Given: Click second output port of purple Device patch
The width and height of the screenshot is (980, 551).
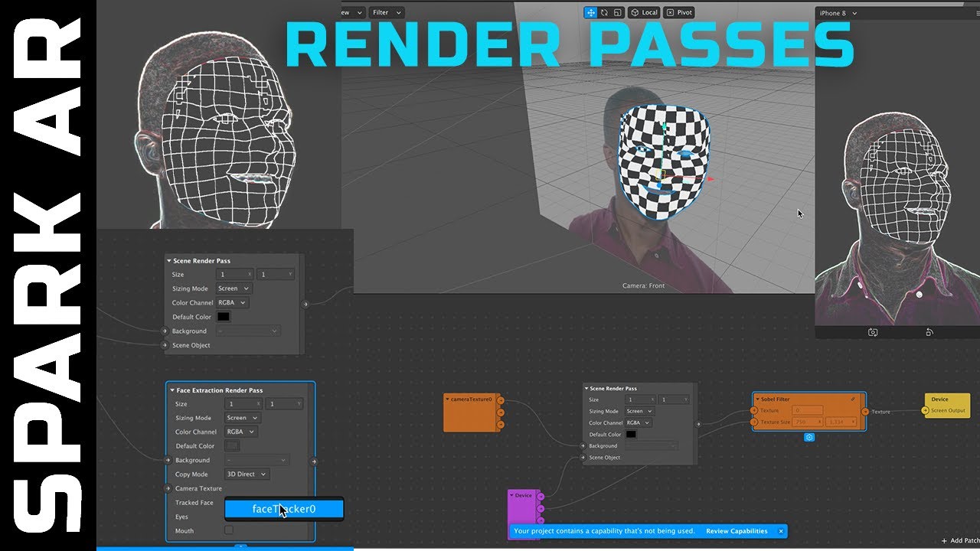Looking at the screenshot, I should (x=541, y=508).
